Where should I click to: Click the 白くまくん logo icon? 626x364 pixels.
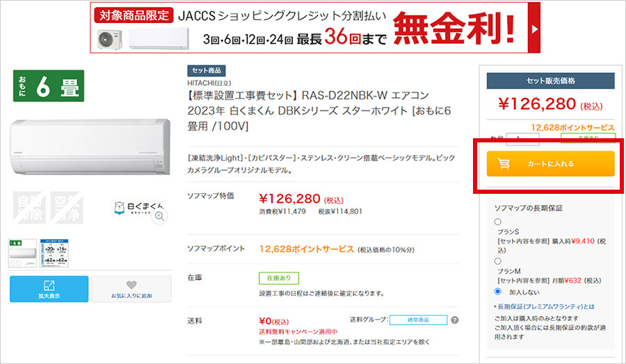point(138,207)
